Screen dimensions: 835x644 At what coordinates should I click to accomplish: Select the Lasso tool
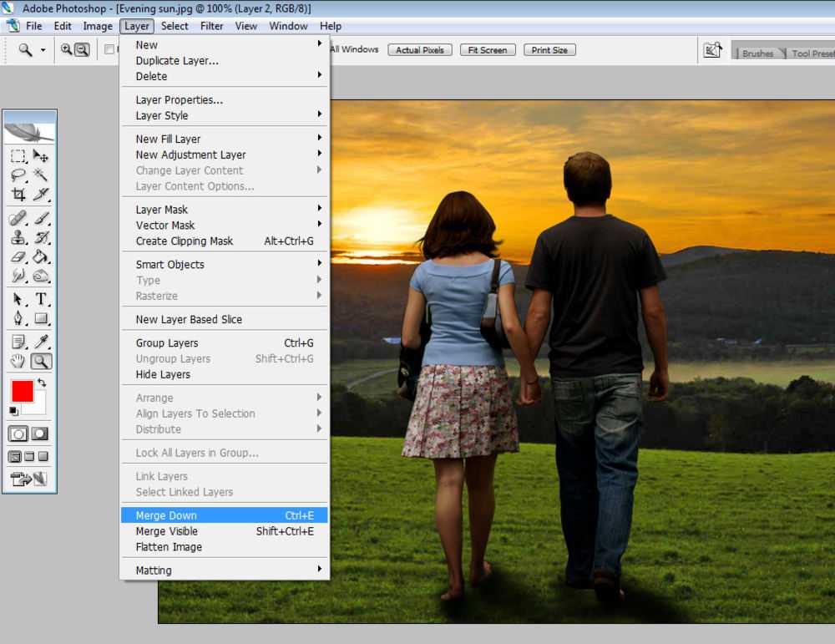point(18,175)
